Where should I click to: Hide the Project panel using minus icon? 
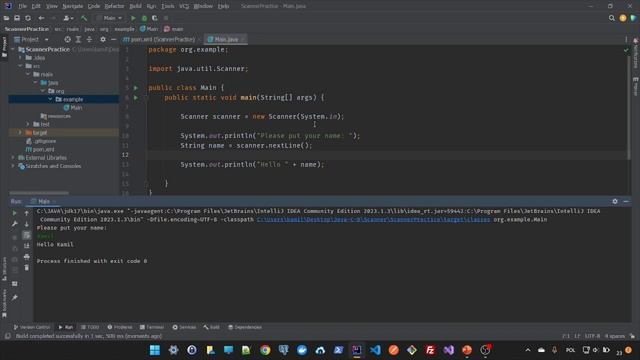(x=113, y=39)
